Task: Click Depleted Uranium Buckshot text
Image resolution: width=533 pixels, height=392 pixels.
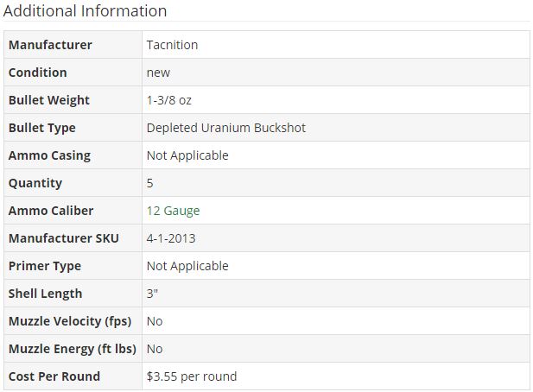Action: 226,128
